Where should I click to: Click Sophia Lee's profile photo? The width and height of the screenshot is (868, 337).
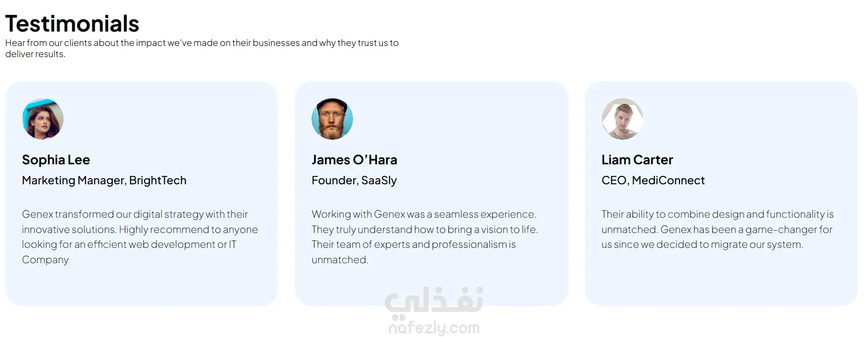click(43, 119)
